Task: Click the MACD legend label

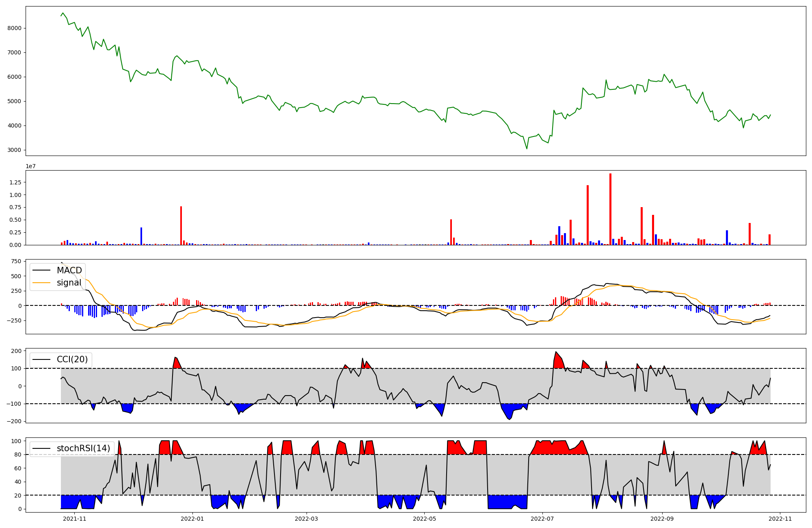Action: (x=69, y=270)
